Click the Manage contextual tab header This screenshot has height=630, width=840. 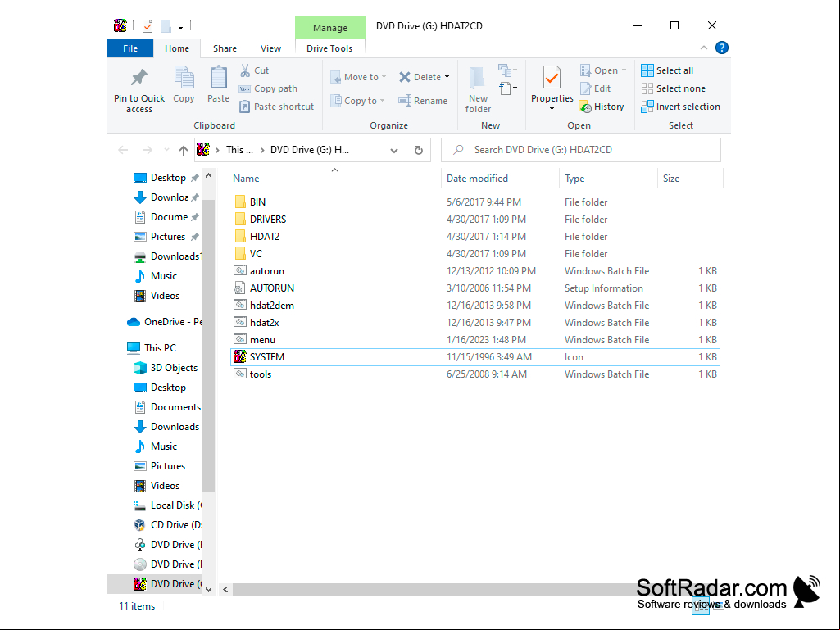pos(330,28)
